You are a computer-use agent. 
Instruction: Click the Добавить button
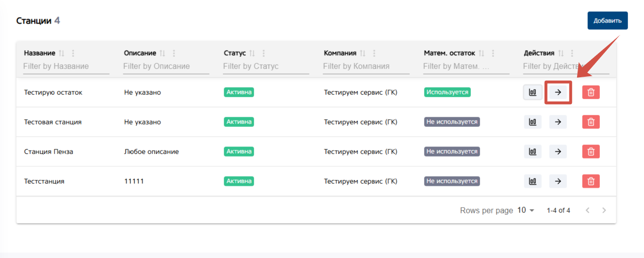pyautogui.click(x=607, y=20)
